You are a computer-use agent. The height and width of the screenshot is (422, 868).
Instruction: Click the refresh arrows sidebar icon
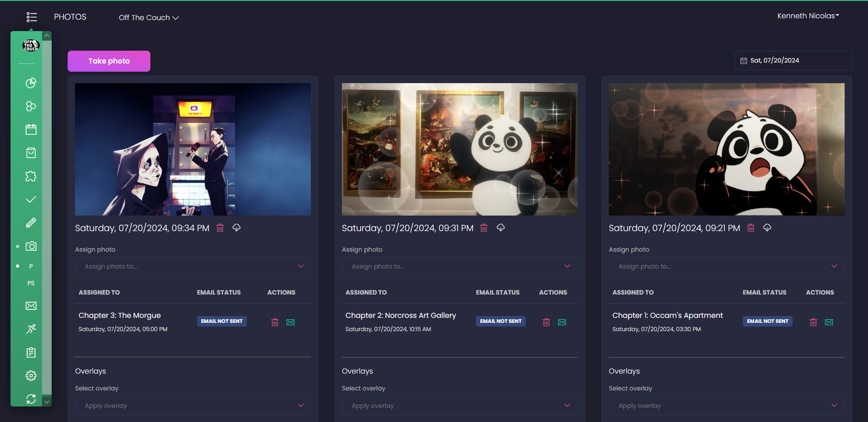[x=31, y=399]
